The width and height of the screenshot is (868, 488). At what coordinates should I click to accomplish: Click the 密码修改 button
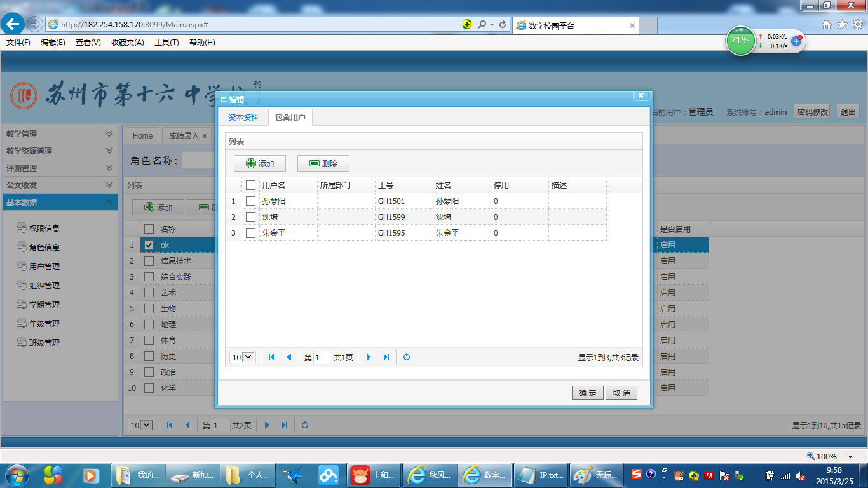point(811,111)
